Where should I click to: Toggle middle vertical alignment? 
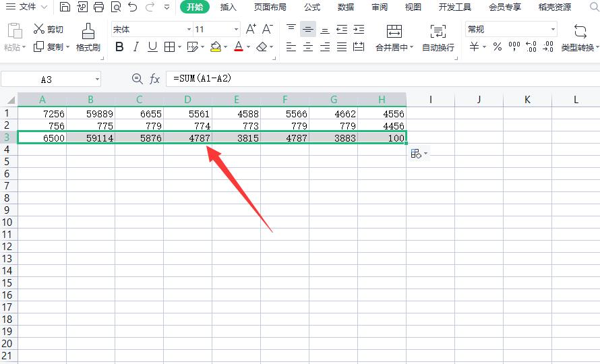coord(308,29)
